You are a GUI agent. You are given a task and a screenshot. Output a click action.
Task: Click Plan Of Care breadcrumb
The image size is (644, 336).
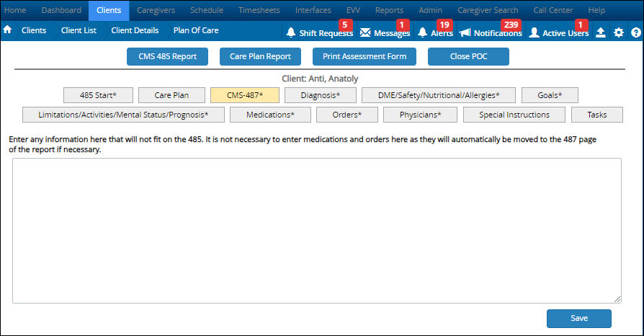[196, 30]
